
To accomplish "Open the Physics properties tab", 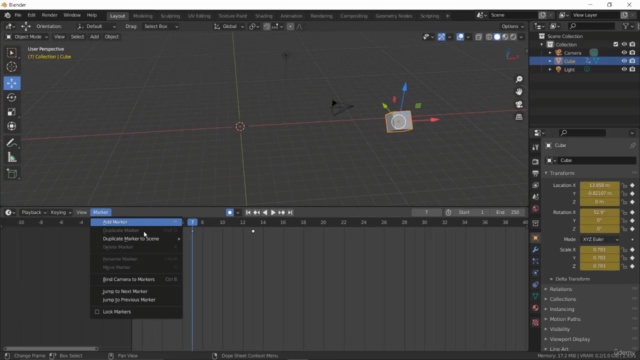I will tap(536, 273).
